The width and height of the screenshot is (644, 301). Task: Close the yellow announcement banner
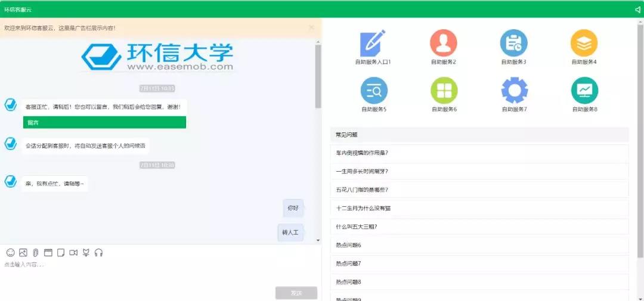click(x=311, y=27)
